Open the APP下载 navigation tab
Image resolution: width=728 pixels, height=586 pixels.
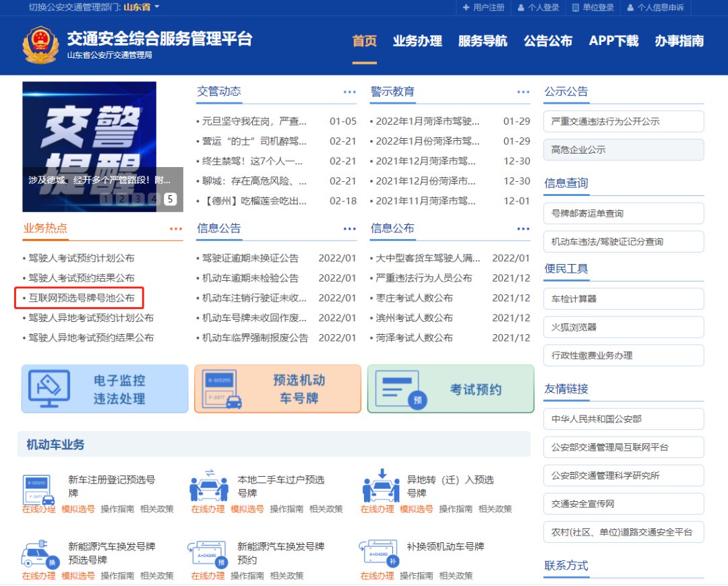[613, 41]
